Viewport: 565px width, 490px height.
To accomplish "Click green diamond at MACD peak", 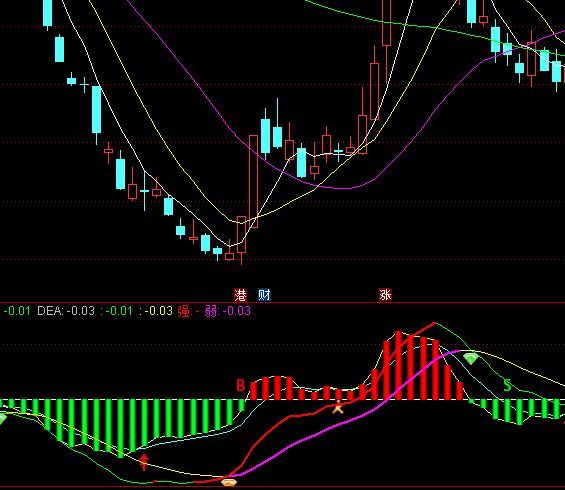I will [471, 359].
